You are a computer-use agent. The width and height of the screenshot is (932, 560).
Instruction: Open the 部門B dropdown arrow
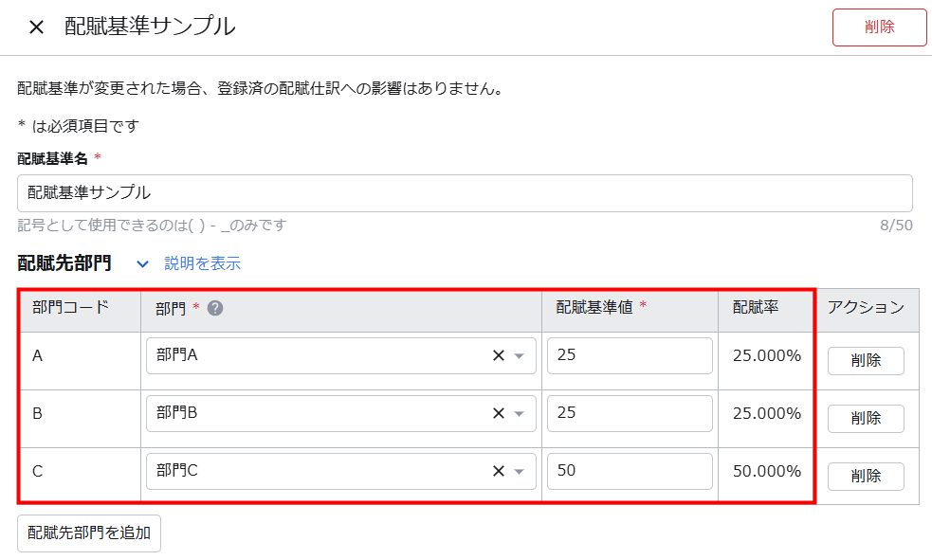coord(520,414)
